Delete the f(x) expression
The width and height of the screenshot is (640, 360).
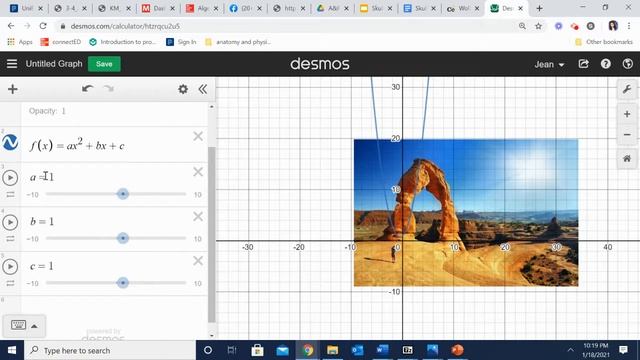[198, 136]
